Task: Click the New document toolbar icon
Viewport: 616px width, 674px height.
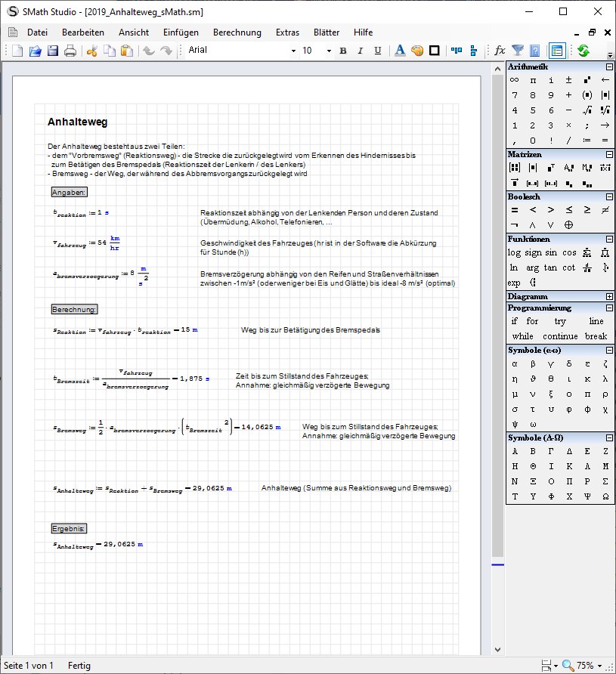Action: 17,51
